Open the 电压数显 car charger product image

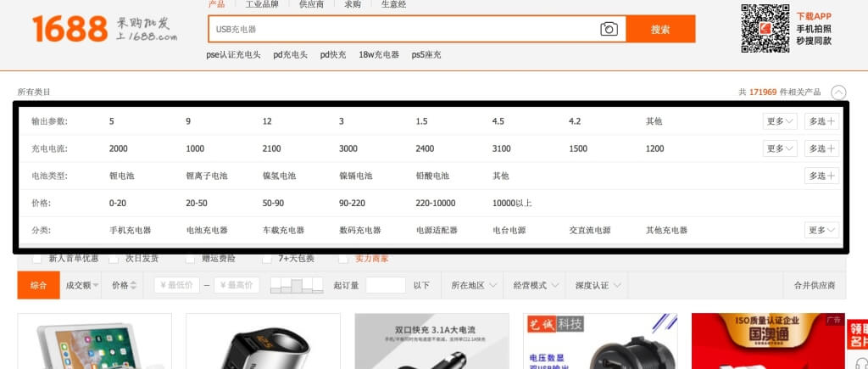pyautogui.click(x=600, y=341)
